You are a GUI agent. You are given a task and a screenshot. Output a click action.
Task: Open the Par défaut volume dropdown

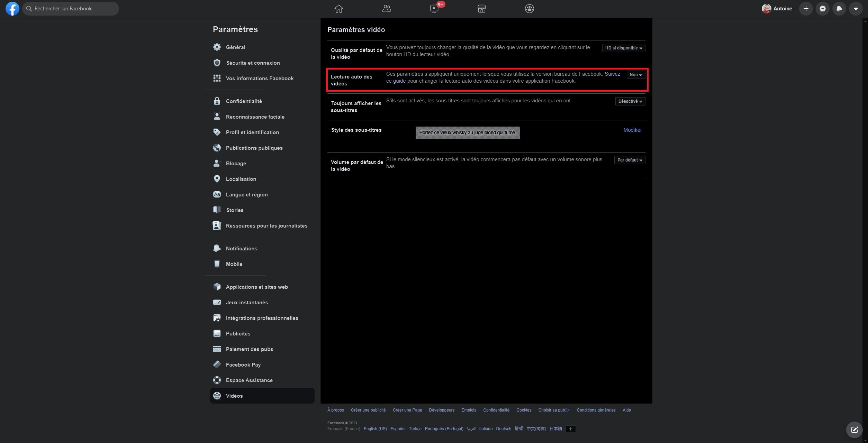[629, 160]
